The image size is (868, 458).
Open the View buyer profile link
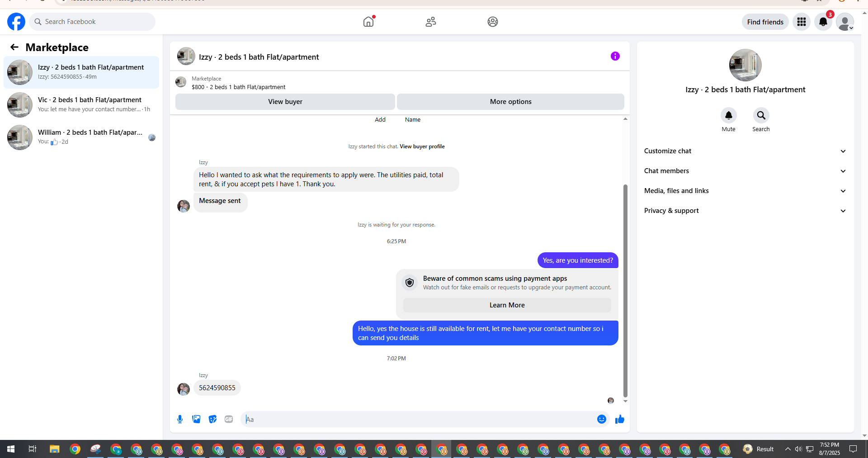click(x=422, y=146)
